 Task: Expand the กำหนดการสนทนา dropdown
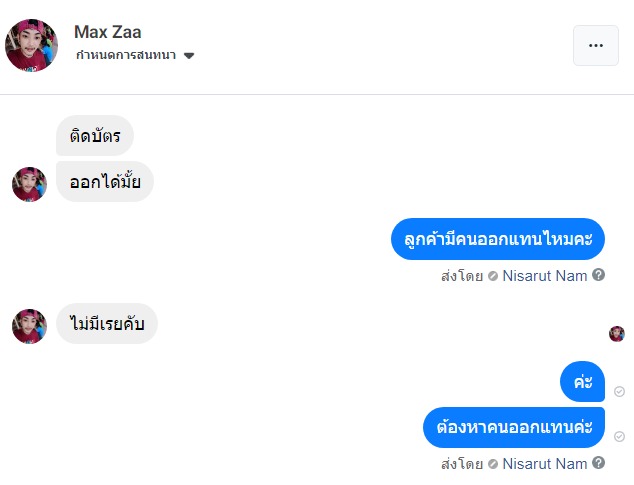tap(189, 56)
